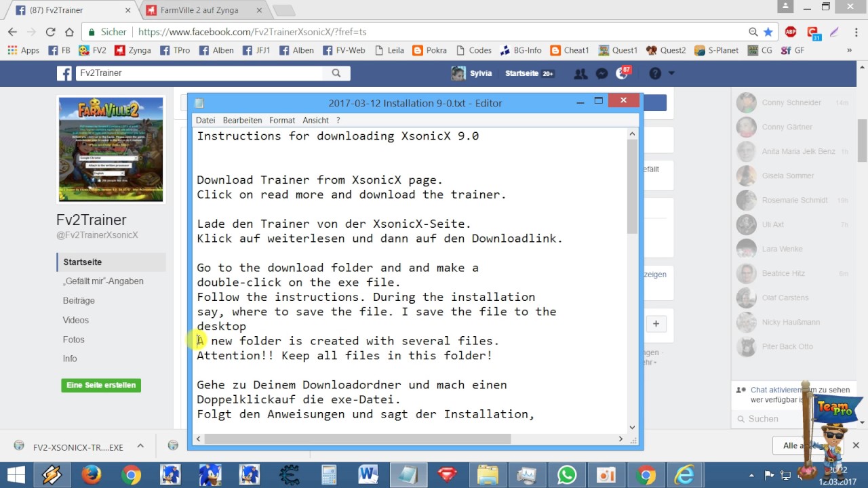This screenshot has height=488, width=868.
Task: Open Sylvia's profile in Facebook header
Action: (x=471, y=73)
